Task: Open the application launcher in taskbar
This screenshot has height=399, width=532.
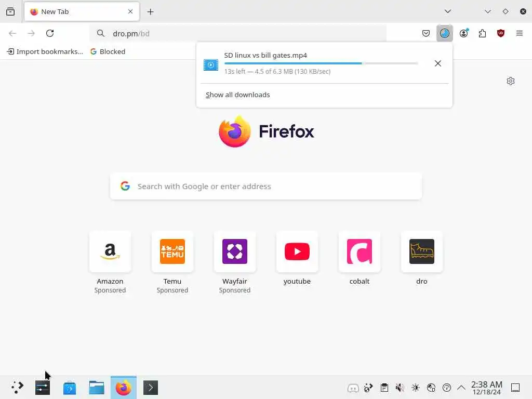Action: (x=17, y=388)
